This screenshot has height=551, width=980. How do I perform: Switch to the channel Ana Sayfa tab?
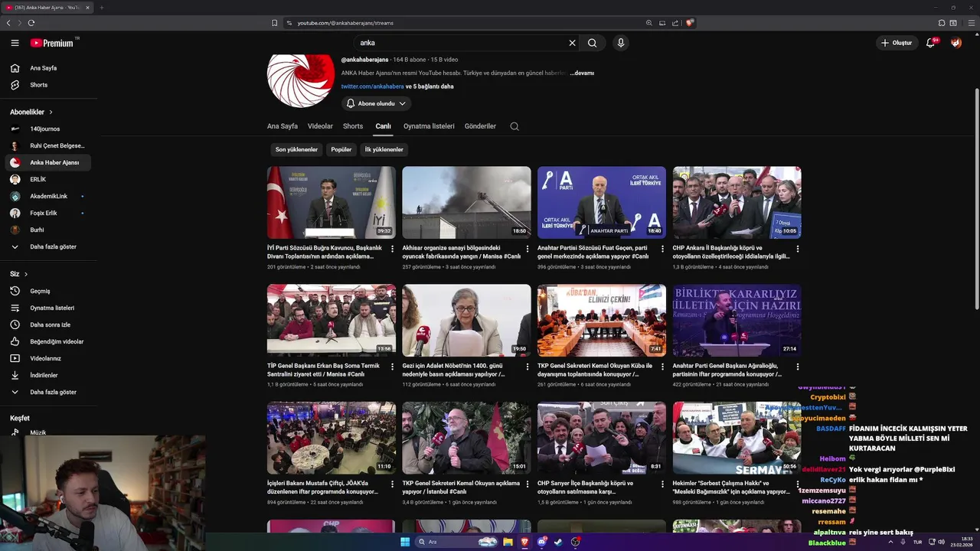click(x=283, y=126)
